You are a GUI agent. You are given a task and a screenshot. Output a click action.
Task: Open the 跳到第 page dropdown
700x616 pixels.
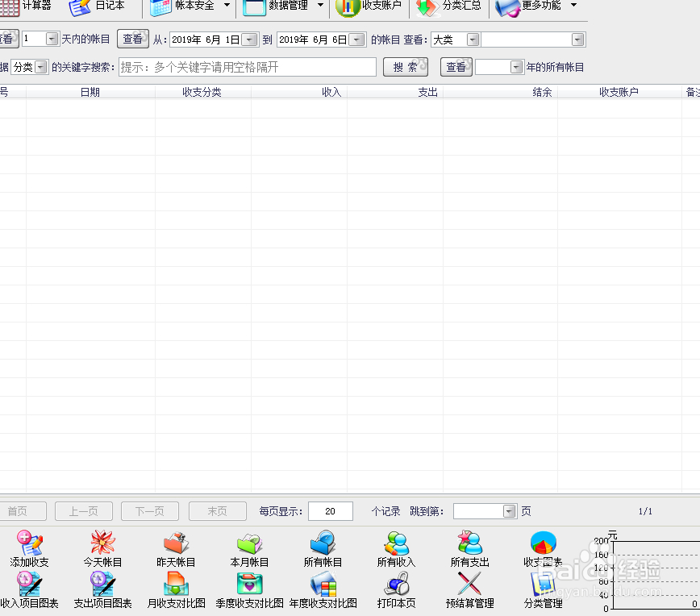pos(509,511)
